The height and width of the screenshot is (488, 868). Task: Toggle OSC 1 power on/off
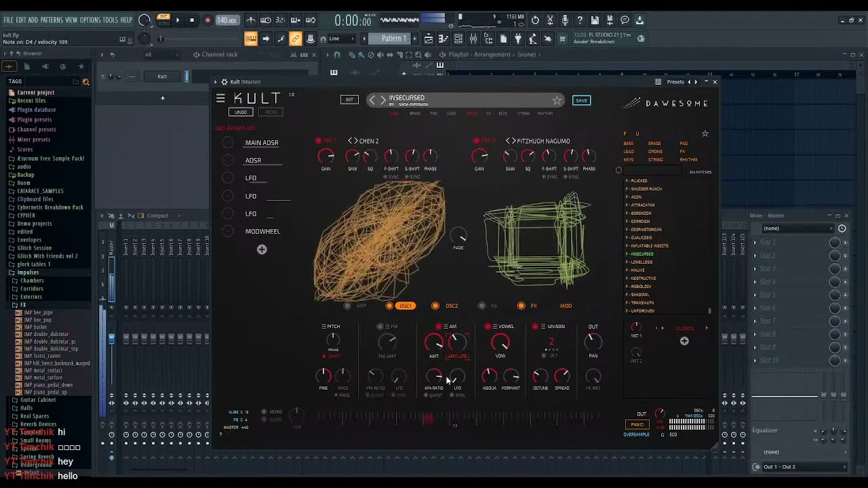coord(318,141)
